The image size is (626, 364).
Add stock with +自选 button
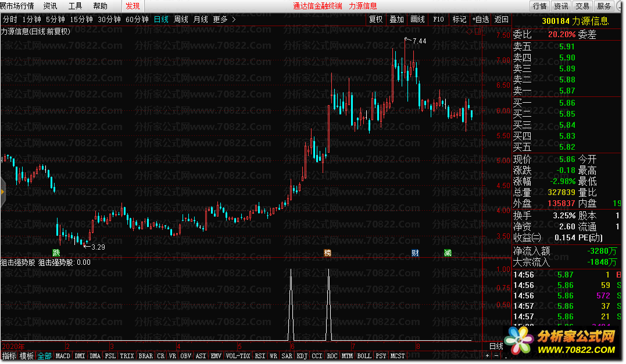point(481,19)
